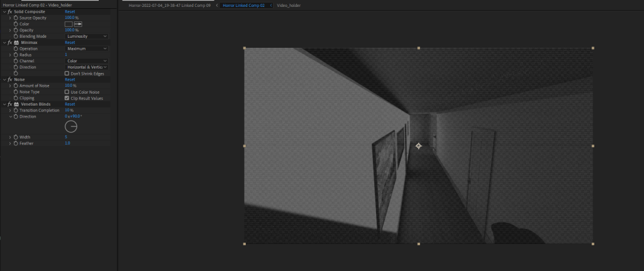Switch to Horror-2022-07-04 Linked Comp 09 tab
Image resolution: width=644 pixels, height=271 pixels.
pyautogui.click(x=169, y=6)
